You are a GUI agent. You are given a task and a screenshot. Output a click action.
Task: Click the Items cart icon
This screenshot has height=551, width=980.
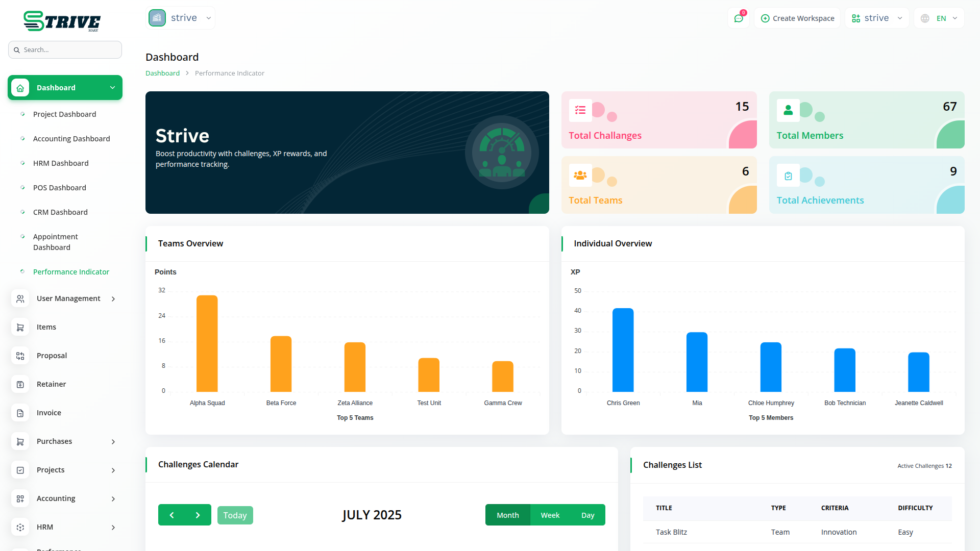[20, 327]
